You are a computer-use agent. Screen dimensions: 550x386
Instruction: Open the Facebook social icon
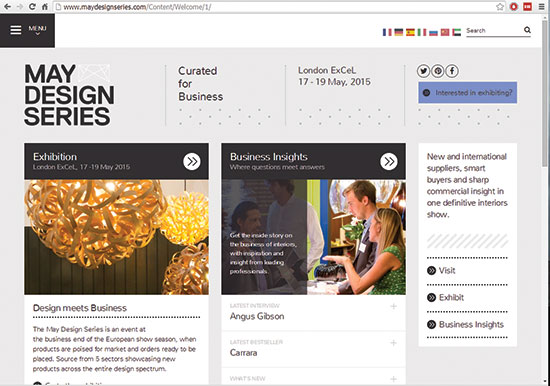452,71
